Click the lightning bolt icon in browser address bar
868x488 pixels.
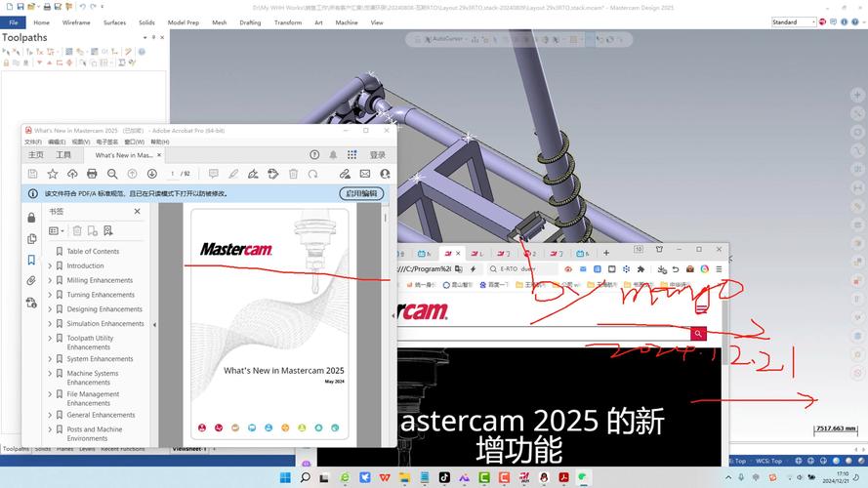473,269
